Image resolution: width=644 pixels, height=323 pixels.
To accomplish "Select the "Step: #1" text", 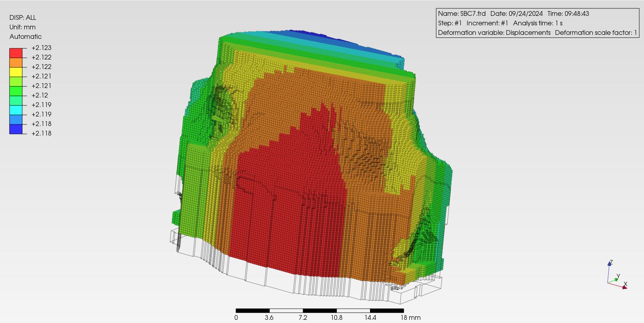I will (x=450, y=23).
